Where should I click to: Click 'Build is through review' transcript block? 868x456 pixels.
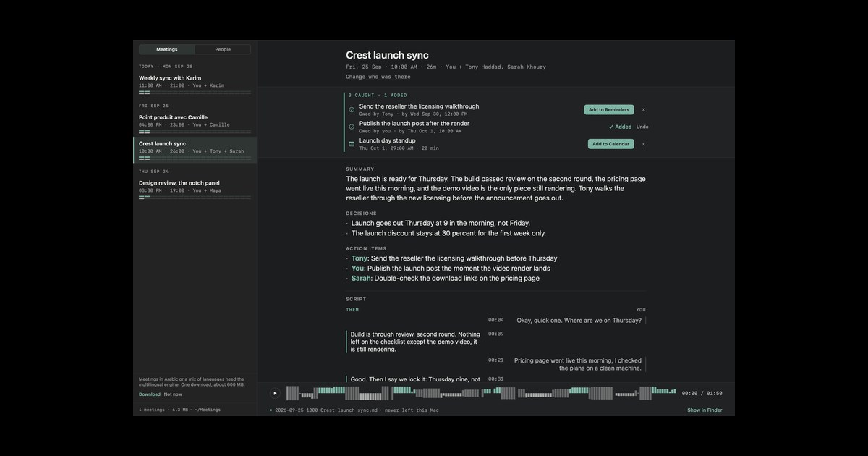tap(414, 342)
